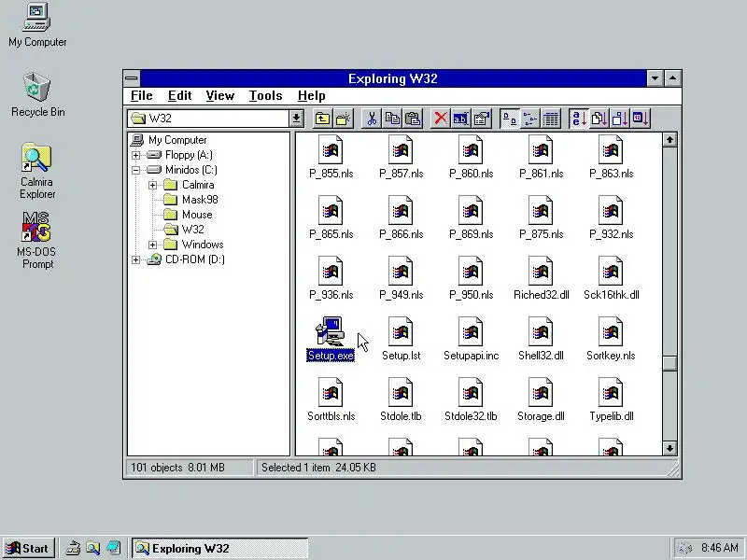Open the window control menu box

132,78
